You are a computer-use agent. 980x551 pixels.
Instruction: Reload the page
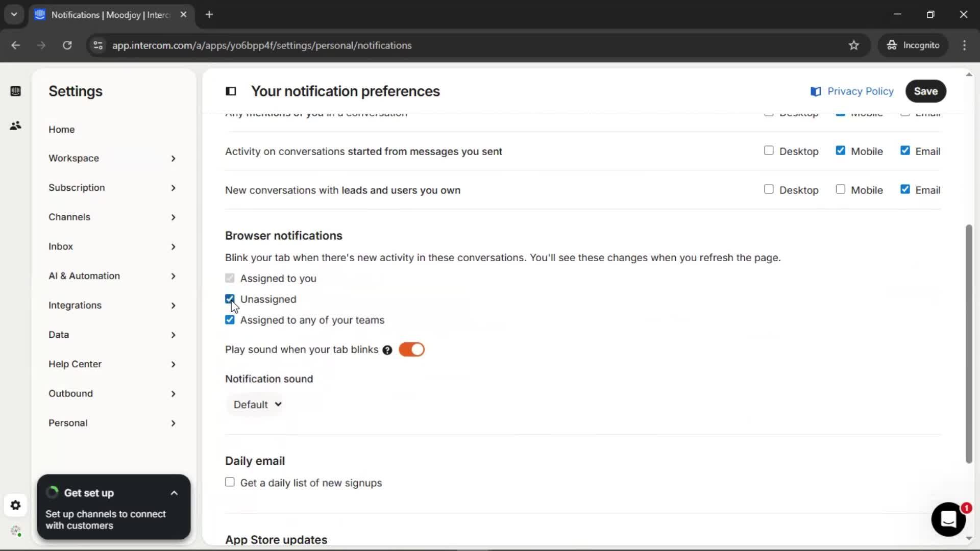click(67, 45)
